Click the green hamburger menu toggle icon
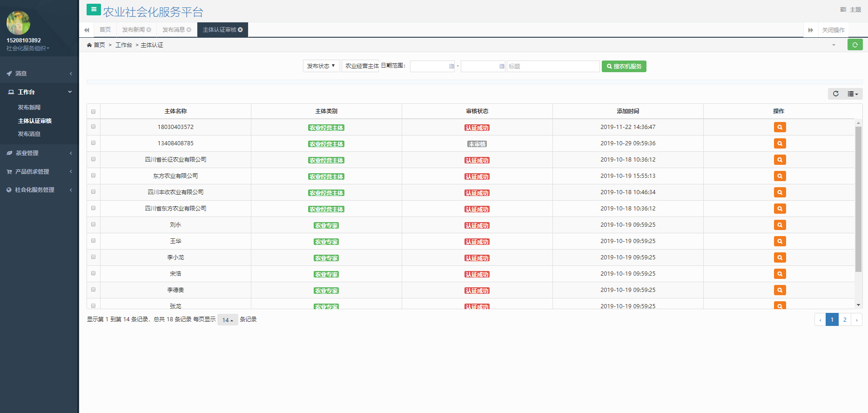The width and height of the screenshot is (868, 413). pos(94,10)
